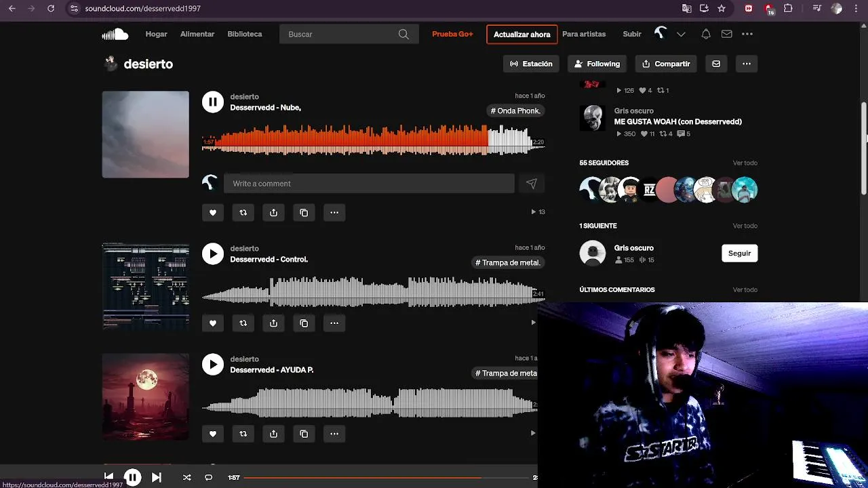The height and width of the screenshot is (488, 868).
Task: Seek in the Nube track waveform
Action: coord(373,140)
